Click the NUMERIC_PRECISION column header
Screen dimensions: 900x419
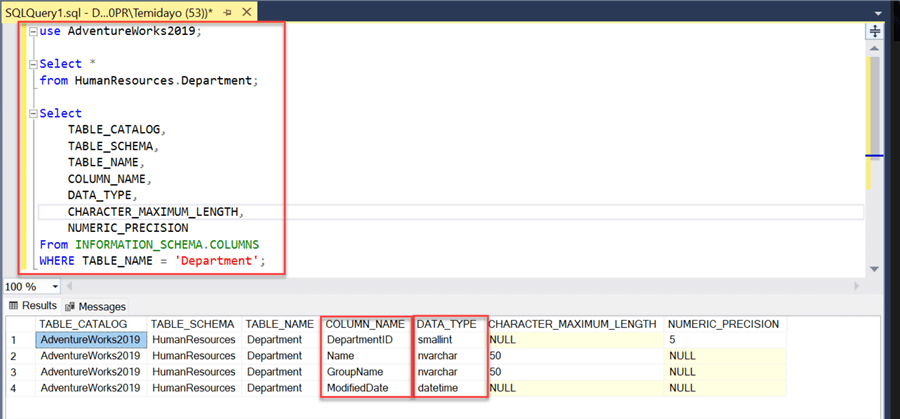[x=724, y=324]
